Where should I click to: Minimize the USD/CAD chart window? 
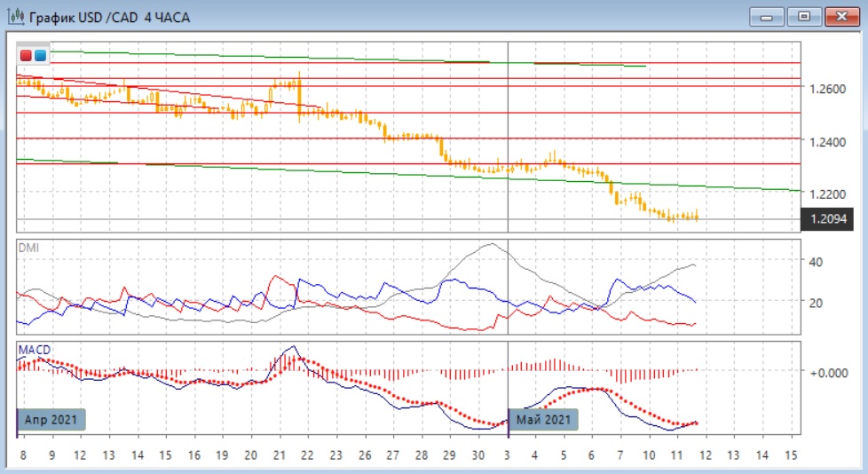(x=768, y=16)
